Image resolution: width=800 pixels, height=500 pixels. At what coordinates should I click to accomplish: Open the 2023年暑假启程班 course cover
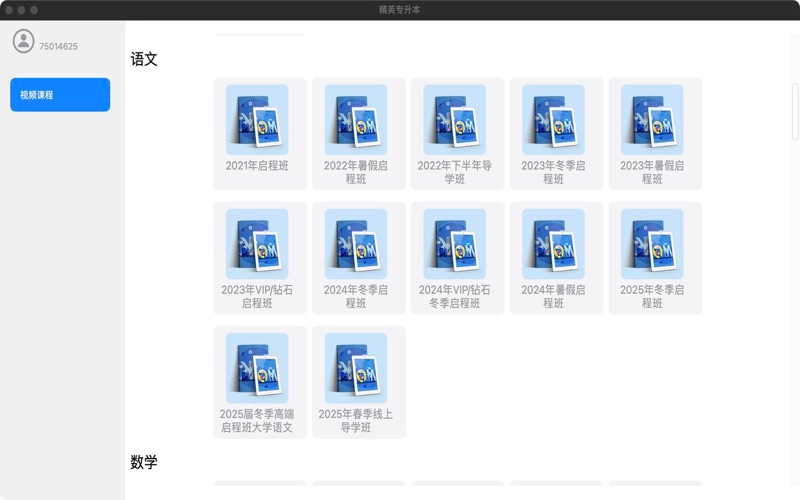pyautogui.click(x=652, y=119)
